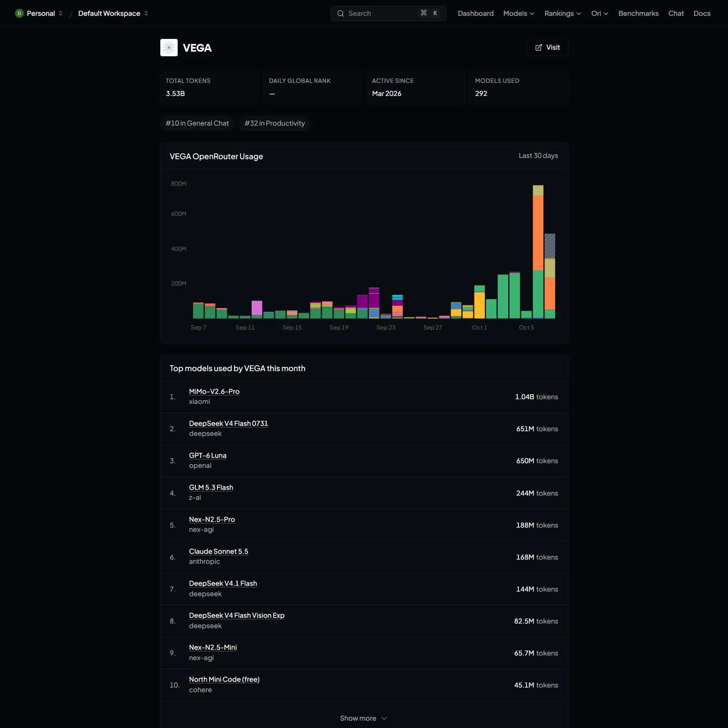Viewport: 728px width, 728px height.
Task: Click the VEGA app logo icon
Action: tap(169, 48)
